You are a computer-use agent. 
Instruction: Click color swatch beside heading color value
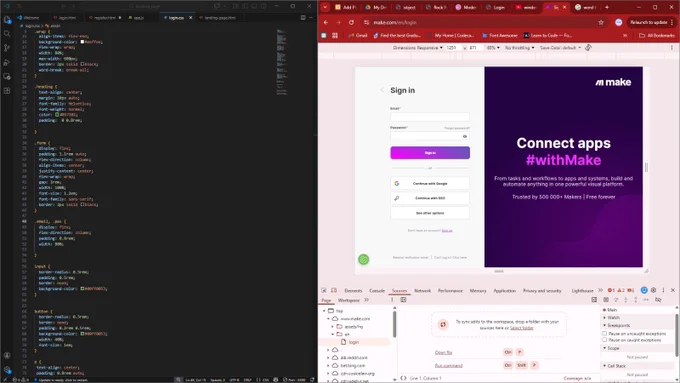click(x=57, y=115)
